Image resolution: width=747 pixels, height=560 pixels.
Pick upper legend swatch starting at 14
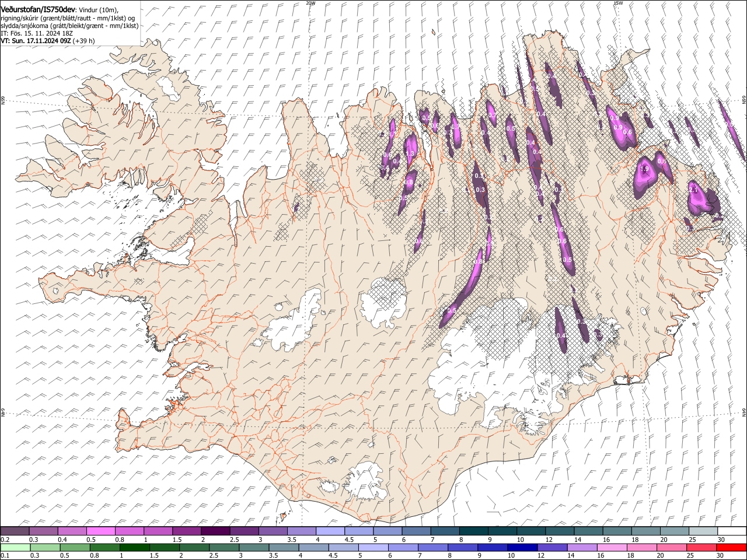588,531
